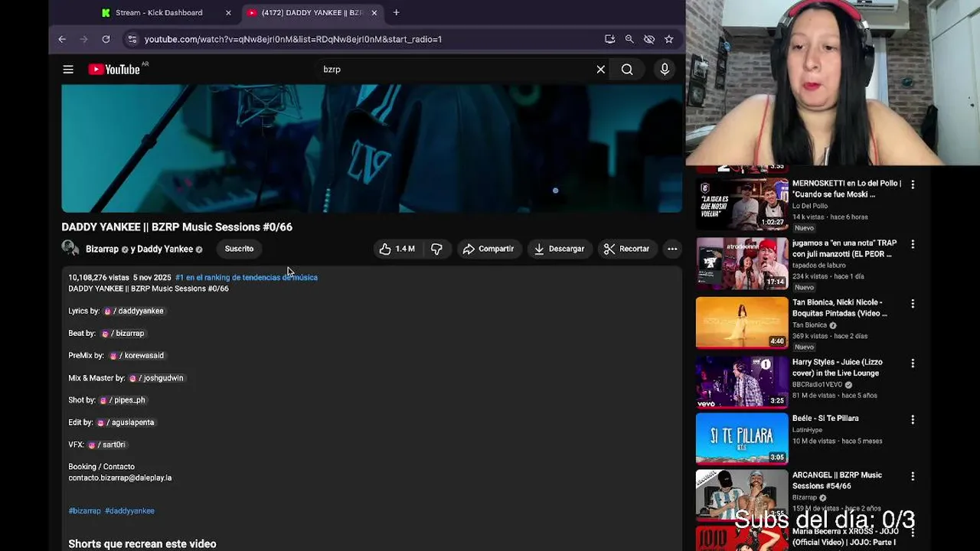Open bizarrap Instagram link in Beat line
Screen dimensions: 980x551
click(x=123, y=334)
